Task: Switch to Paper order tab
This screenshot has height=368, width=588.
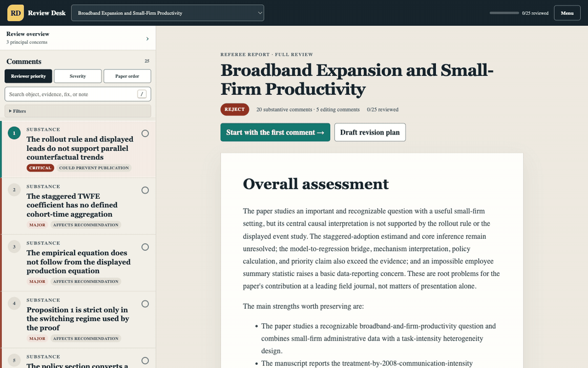Action: point(127,76)
